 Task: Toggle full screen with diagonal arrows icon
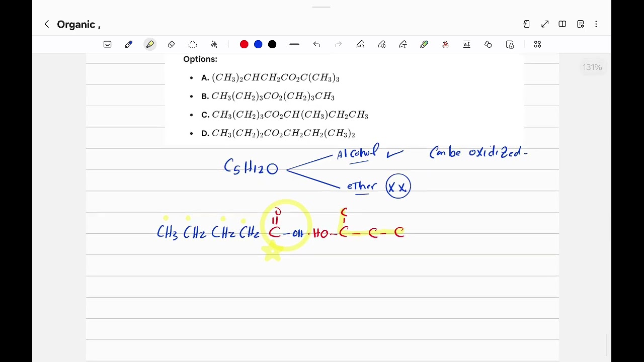tap(545, 24)
